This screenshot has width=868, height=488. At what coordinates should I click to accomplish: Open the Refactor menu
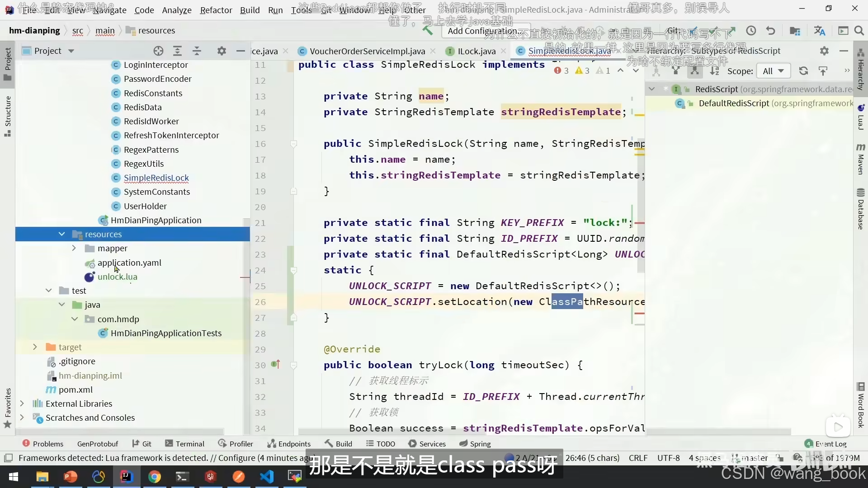tap(216, 10)
